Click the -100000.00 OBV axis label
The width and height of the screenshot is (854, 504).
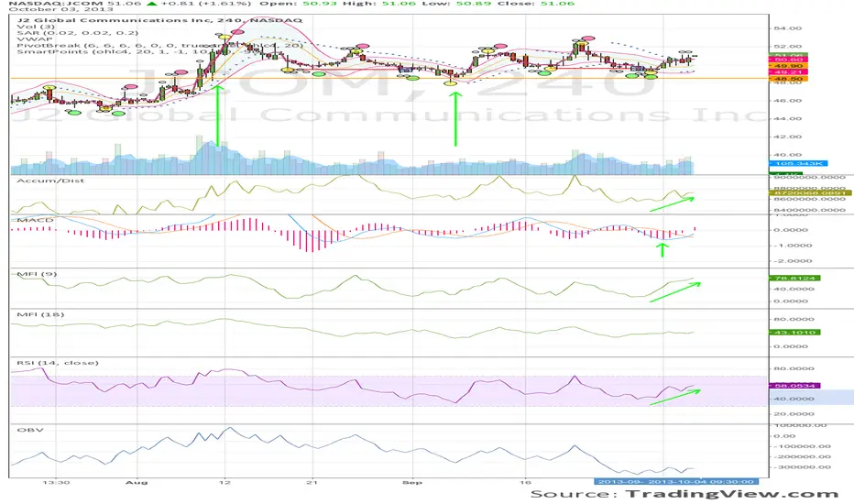802,446
